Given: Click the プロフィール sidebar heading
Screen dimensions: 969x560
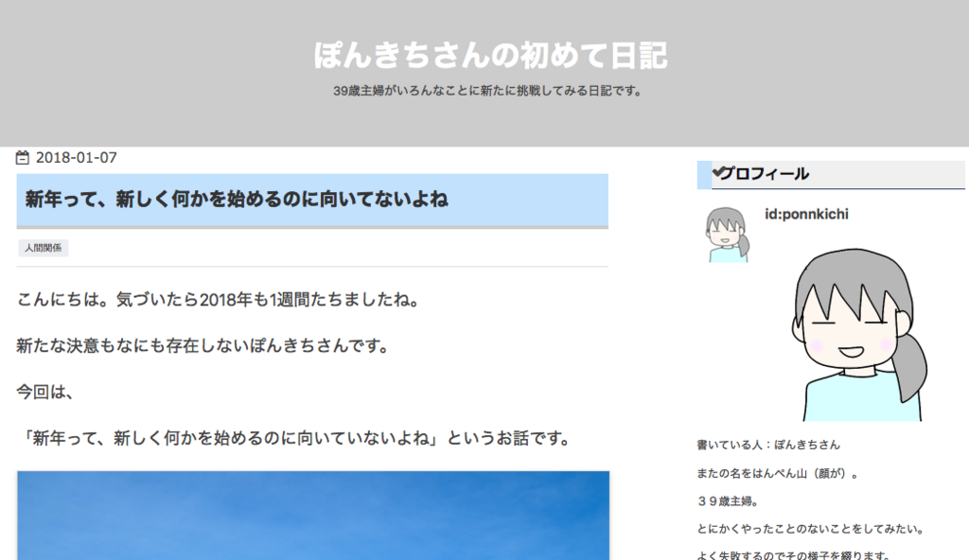Looking at the screenshot, I should coord(831,174).
